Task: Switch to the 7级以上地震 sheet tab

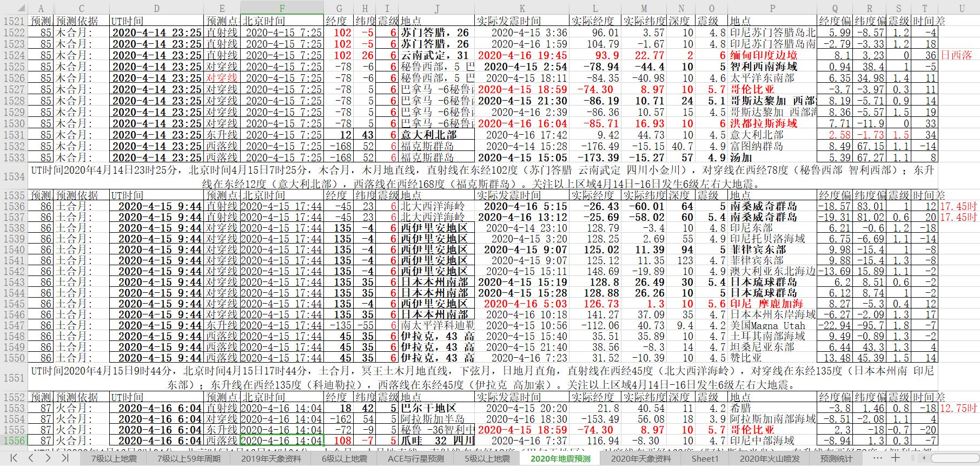Action: pos(114,459)
